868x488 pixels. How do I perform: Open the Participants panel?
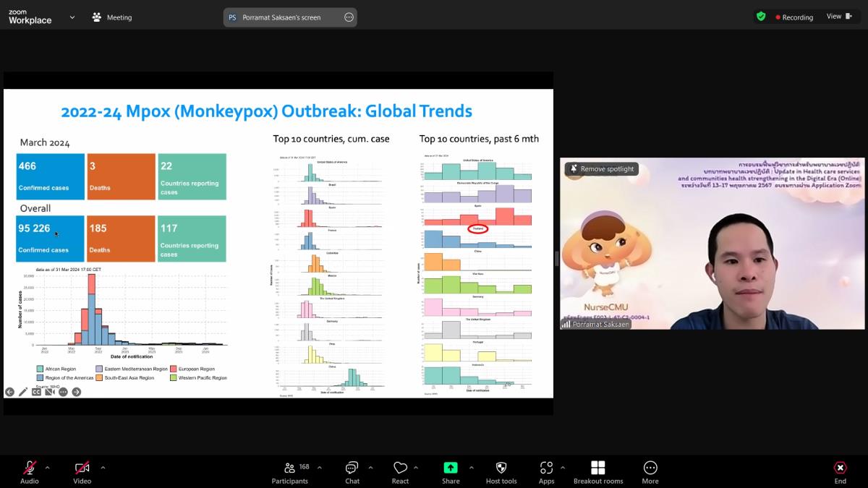click(289, 468)
